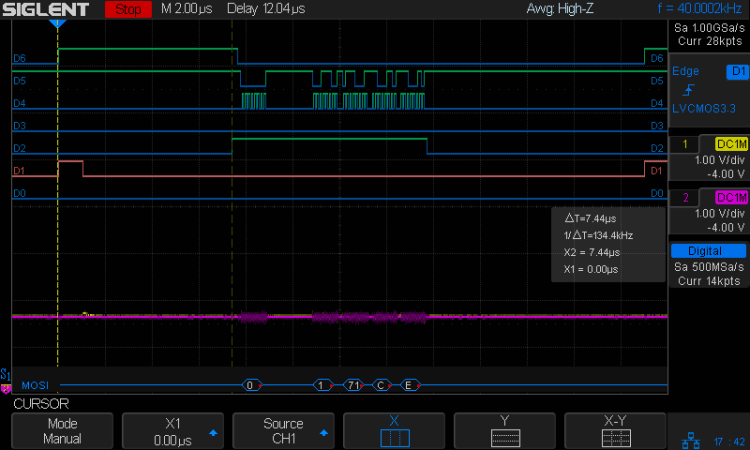Click the SIGLENT brand logo

click(x=45, y=9)
